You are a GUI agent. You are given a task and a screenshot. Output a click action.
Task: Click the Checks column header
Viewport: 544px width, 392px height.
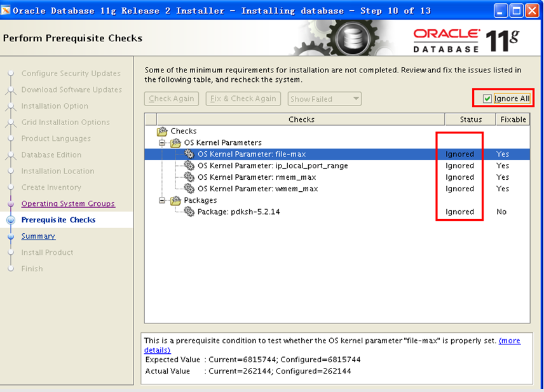pyautogui.click(x=301, y=119)
